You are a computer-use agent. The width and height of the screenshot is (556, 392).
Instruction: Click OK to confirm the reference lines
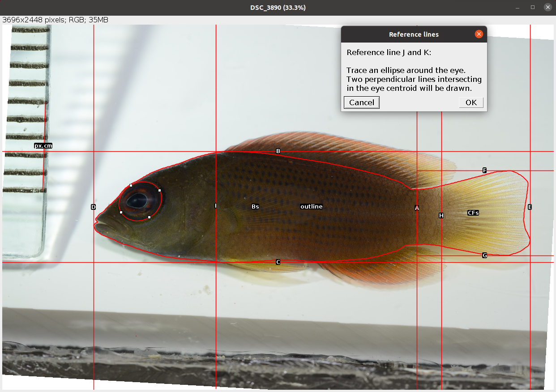[471, 102]
